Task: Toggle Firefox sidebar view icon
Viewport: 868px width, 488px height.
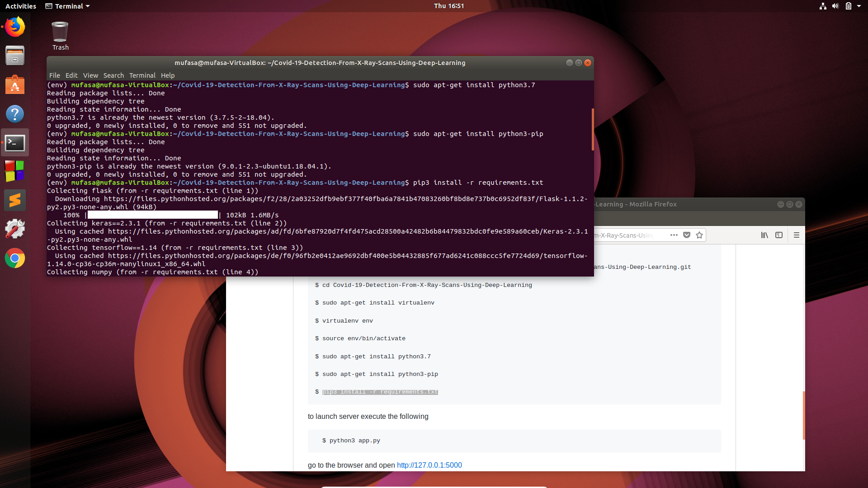Action: point(779,235)
